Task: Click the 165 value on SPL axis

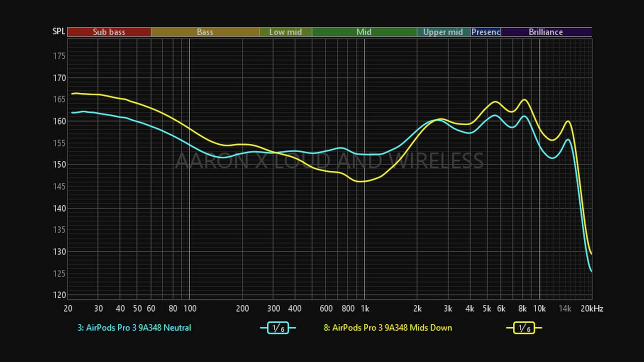Action: click(x=59, y=99)
